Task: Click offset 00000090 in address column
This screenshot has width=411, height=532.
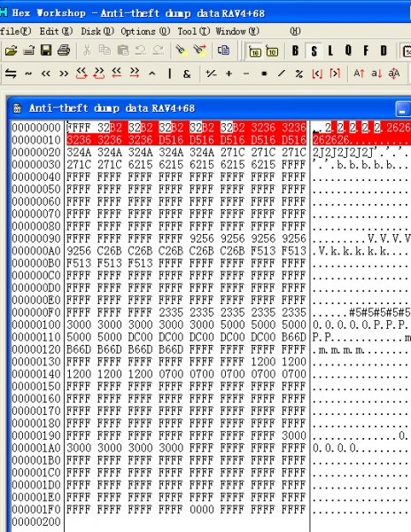Action: pos(36,239)
